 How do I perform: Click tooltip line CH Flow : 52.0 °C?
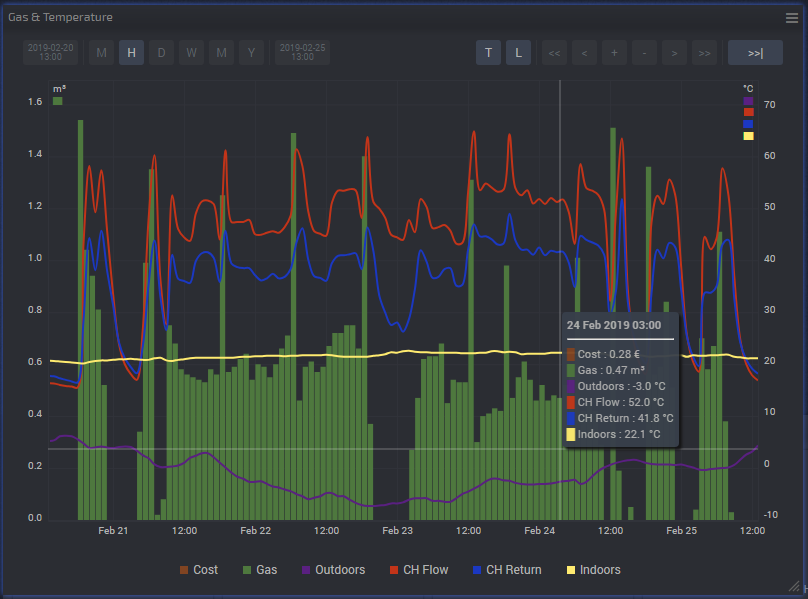(616, 402)
